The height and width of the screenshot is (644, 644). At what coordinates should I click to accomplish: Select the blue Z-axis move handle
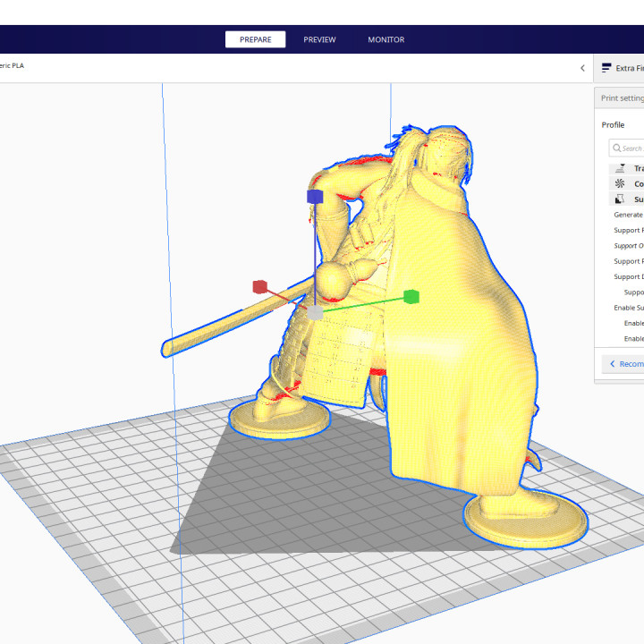314,196
